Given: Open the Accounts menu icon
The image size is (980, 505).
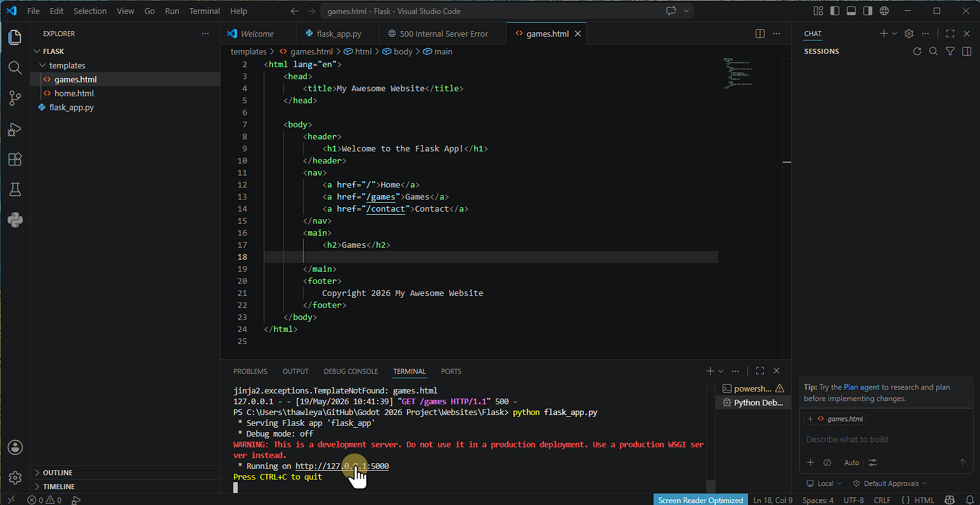Looking at the screenshot, I should [x=15, y=447].
